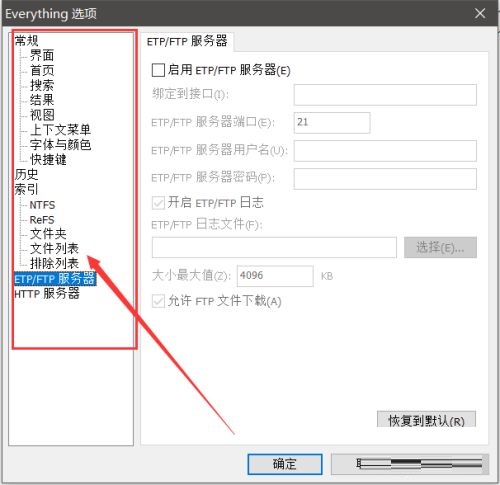
Task: Open 字体与颜色 settings
Action: click(60, 145)
